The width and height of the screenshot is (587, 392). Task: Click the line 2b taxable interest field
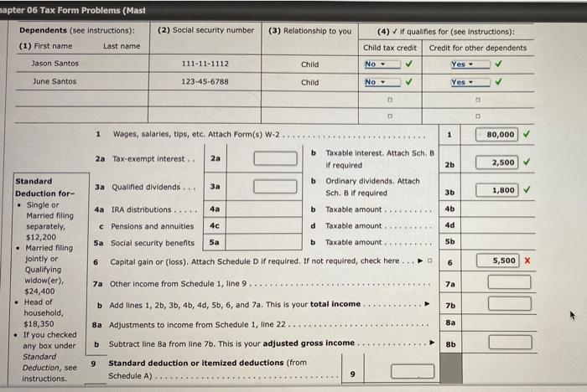point(497,162)
